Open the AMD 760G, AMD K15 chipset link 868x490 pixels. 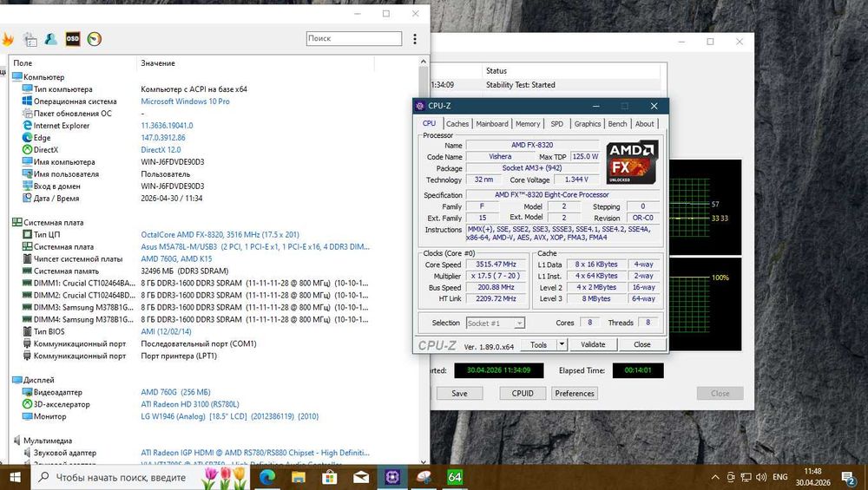pos(176,258)
